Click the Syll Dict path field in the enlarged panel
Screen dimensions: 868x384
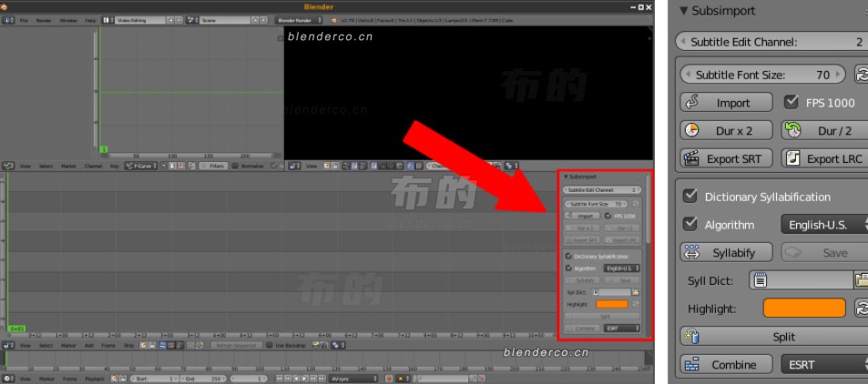801,280
